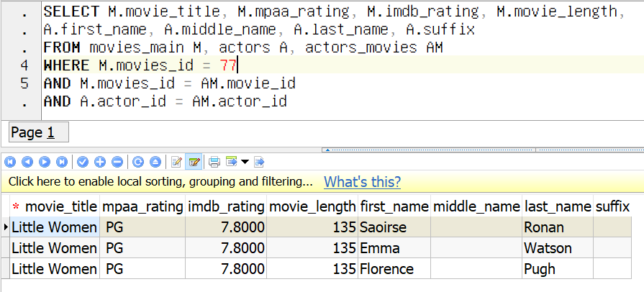This screenshot has width=644, height=292.
Task: Go to next record button
Action: (45, 163)
